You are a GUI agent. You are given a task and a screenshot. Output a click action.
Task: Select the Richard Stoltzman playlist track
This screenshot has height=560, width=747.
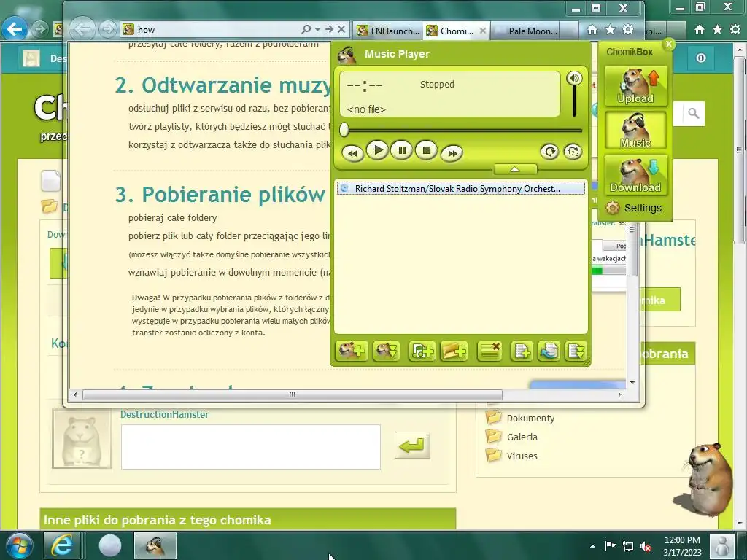pyautogui.click(x=461, y=189)
